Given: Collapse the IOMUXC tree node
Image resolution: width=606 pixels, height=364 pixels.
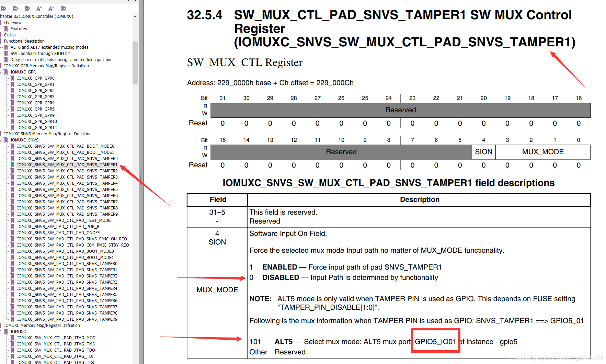Looking at the screenshot, I should (x=1, y=332).
